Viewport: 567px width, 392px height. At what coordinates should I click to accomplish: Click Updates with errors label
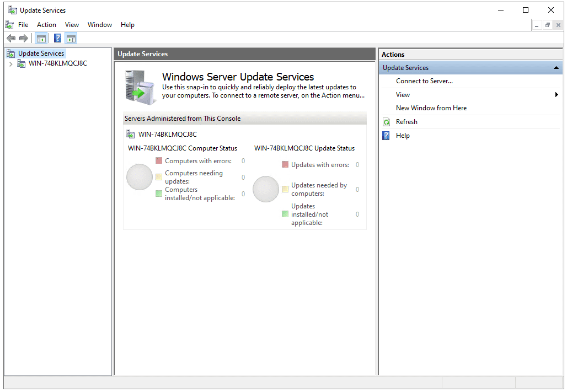pos(320,165)
